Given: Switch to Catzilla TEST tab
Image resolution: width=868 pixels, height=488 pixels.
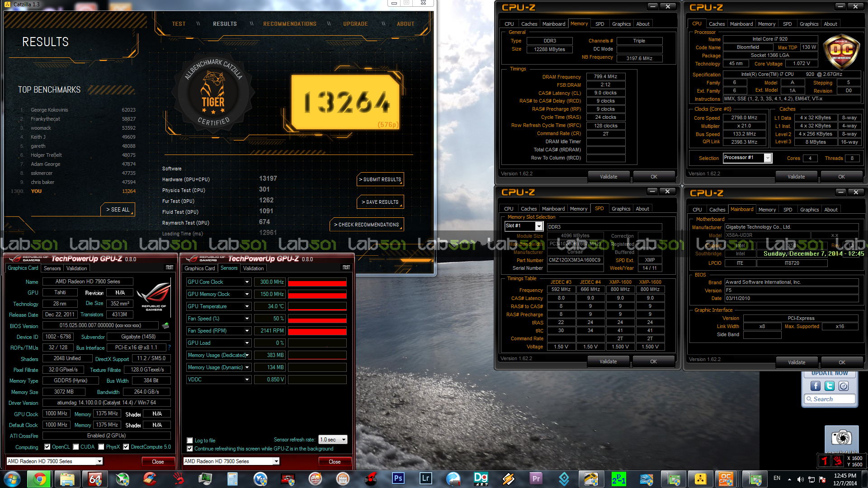Looking at the screenshot, I should (179, 24).
